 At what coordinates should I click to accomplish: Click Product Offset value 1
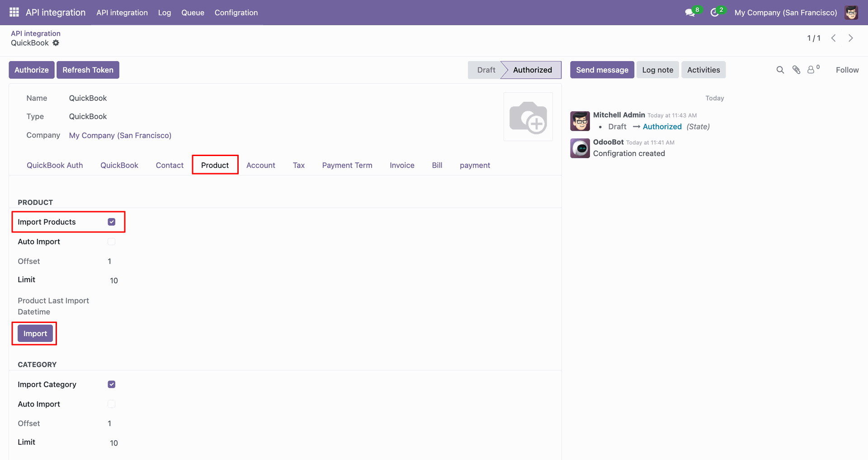[x=109, y=261]
